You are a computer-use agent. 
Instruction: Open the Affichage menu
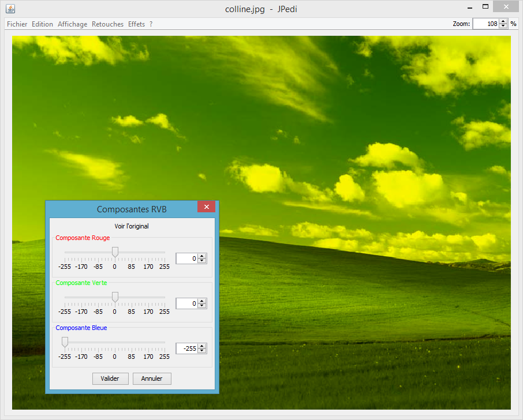(x=72, y=24)
